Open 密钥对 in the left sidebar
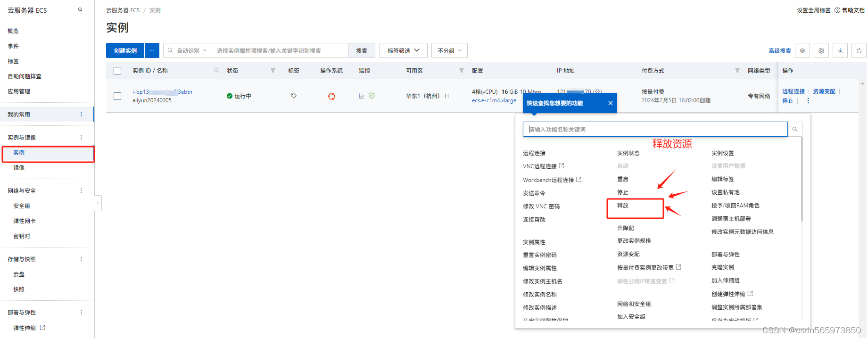Image resolution: width=868 pixels, height=338 pixels. (x=22, y=236)
